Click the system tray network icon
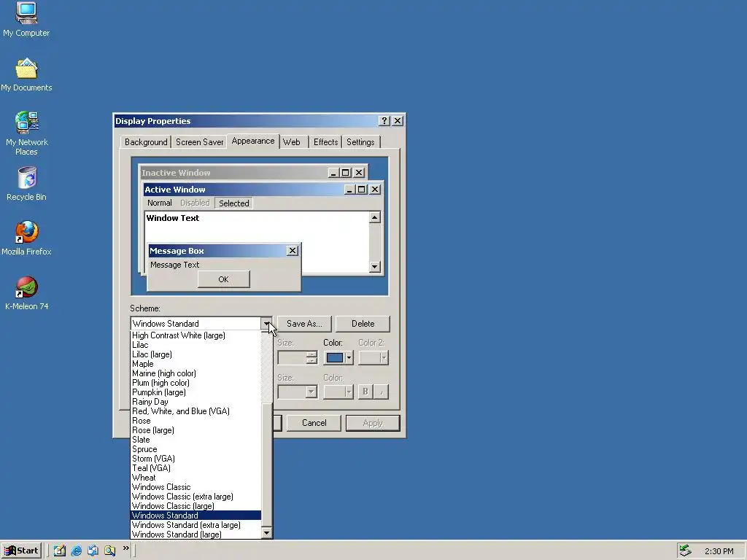This screenshot has width=747, height=560. (685, 551)
